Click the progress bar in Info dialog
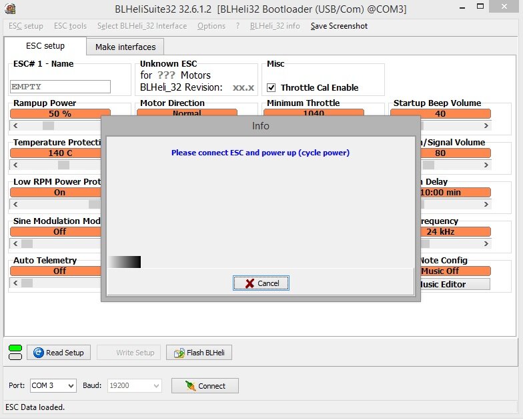Screen dimensions: 523x420 point(124,261)
